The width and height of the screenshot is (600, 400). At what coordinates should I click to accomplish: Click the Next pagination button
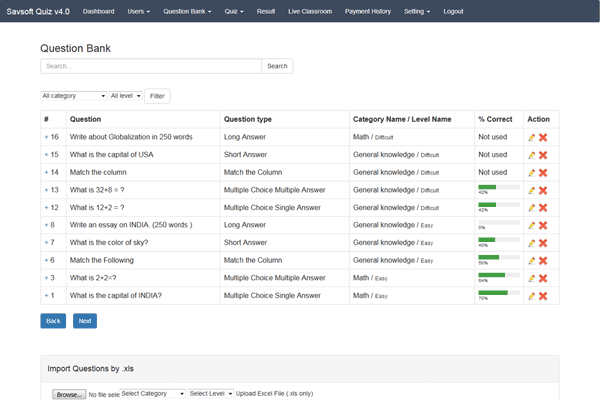point(85,321)
